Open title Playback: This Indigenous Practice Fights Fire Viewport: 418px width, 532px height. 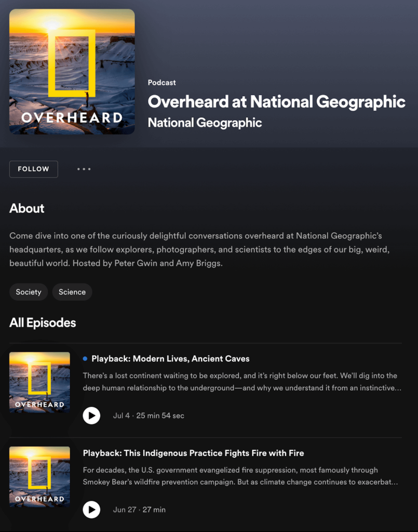[x=193, y=453]
